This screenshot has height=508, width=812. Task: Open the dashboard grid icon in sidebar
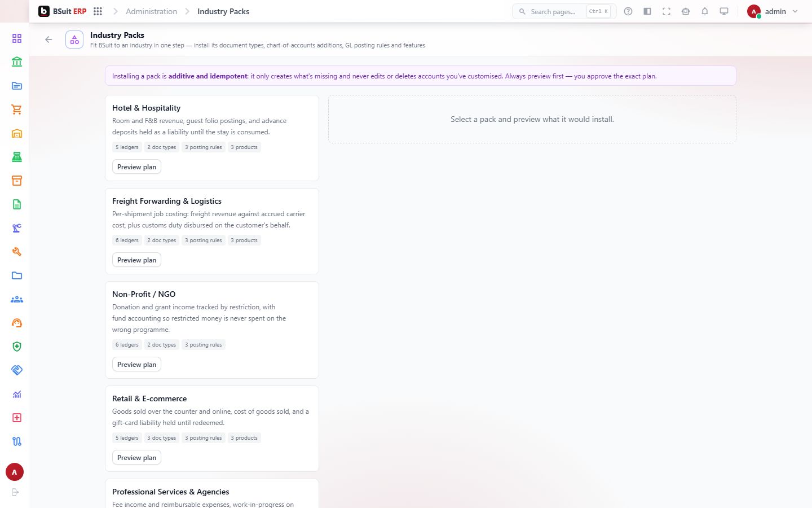pos(17,38)
